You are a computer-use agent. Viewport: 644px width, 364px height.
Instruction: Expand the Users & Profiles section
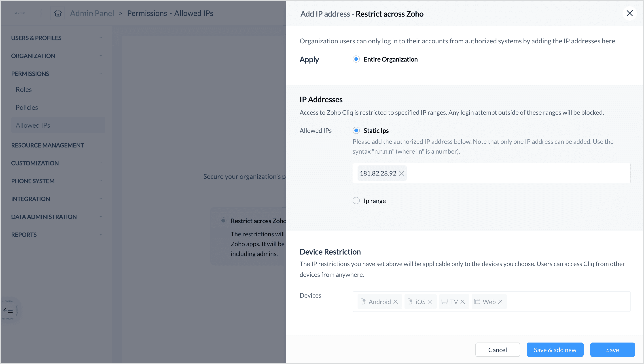(x=101, y=38)
